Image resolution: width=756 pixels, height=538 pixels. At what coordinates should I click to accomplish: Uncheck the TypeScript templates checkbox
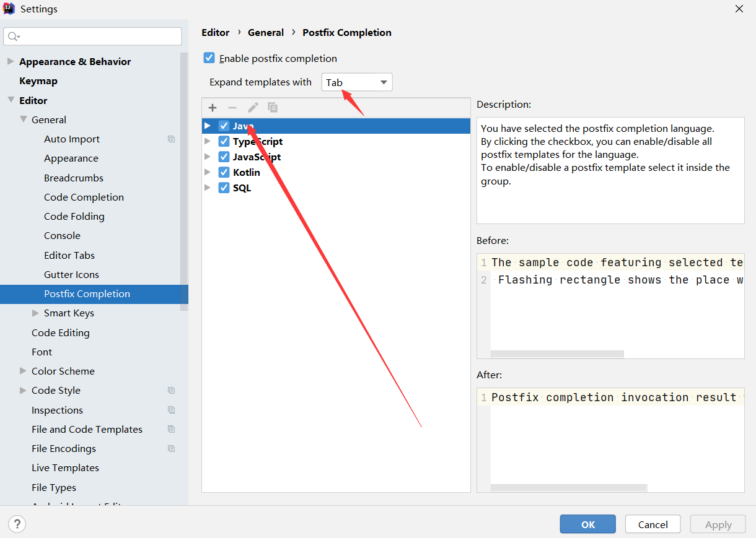[224, 141]
